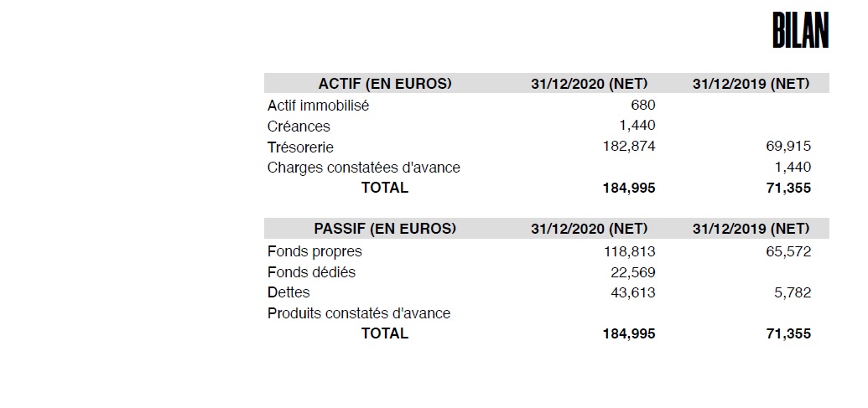Image resolution: width=868 pixels, height=408 pixels.
Task: Click the Dettes 2020 value 43,613
Action: tap(633, 292)
